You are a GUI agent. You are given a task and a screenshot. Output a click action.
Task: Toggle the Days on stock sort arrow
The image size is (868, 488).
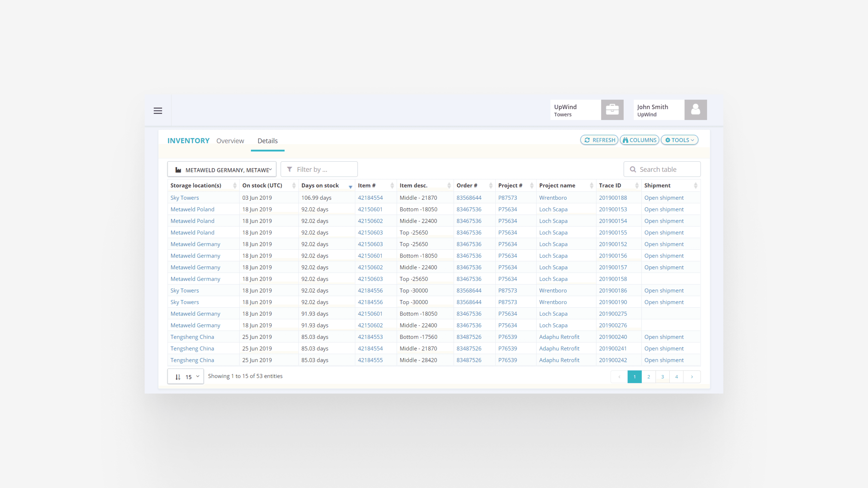coord(350,186)
